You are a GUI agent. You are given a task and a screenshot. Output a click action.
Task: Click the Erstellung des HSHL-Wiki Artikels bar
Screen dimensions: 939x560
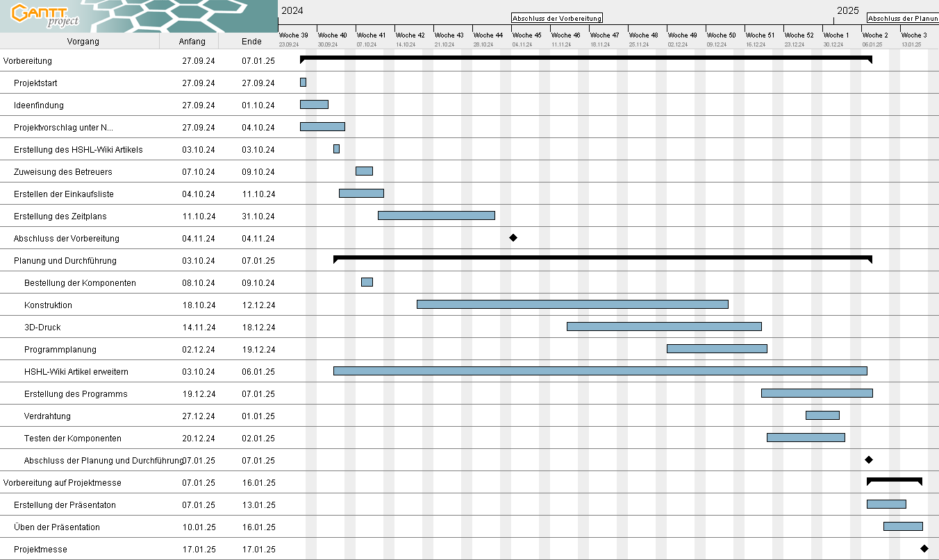click(x=336, y=149)
